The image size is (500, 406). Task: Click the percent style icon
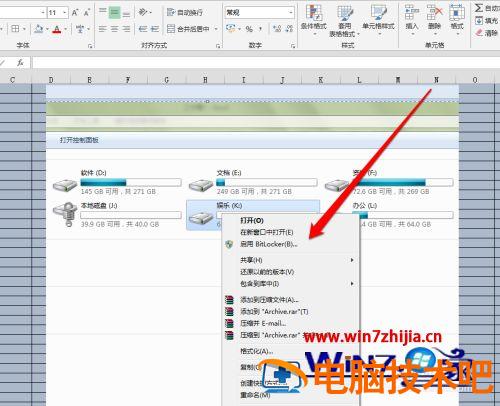[249, 29]
